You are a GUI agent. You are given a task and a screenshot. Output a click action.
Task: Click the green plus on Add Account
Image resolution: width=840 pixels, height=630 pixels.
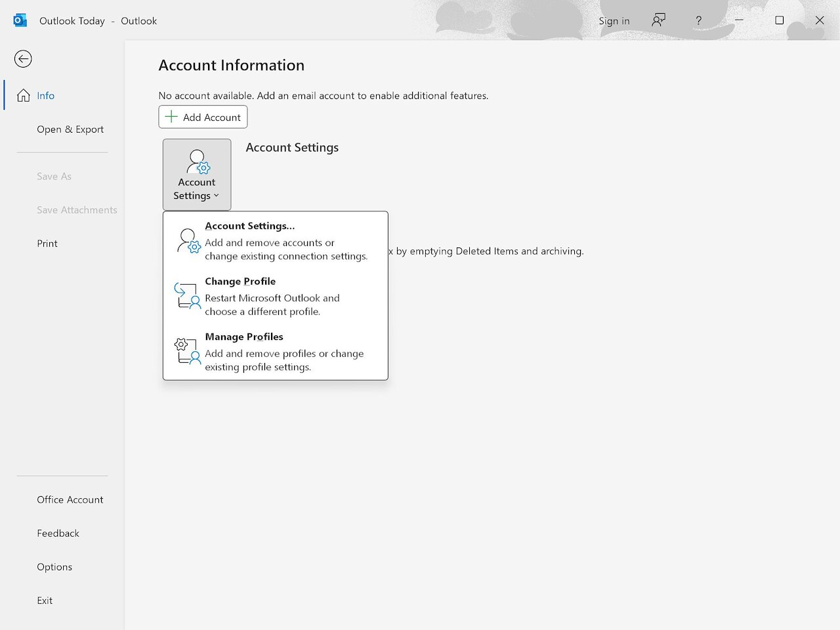[171, 117]
